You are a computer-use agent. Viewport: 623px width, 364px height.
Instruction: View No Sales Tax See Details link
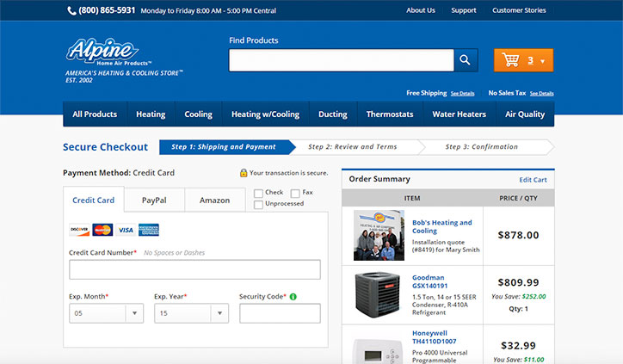541,94
